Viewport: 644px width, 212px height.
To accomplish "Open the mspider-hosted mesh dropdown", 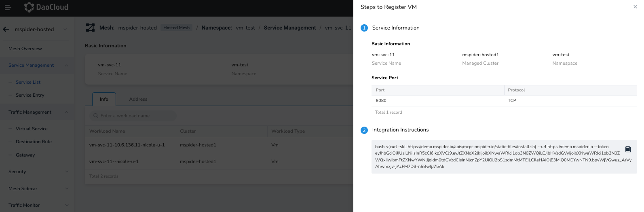I will point(65,29).
